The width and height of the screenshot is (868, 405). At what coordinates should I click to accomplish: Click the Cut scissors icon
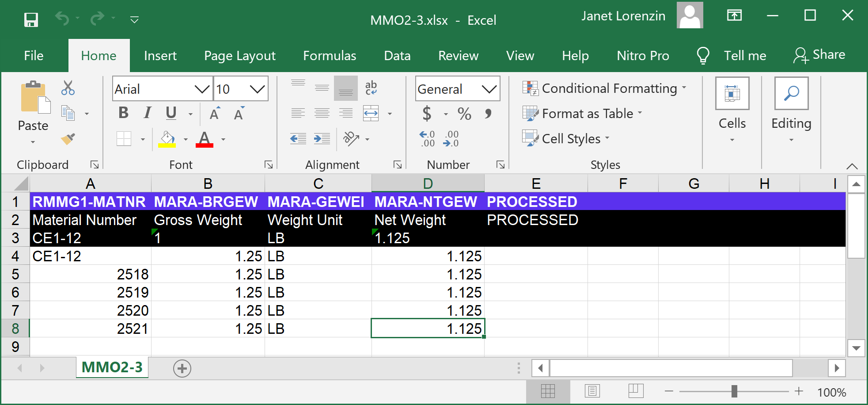point(68,88)
